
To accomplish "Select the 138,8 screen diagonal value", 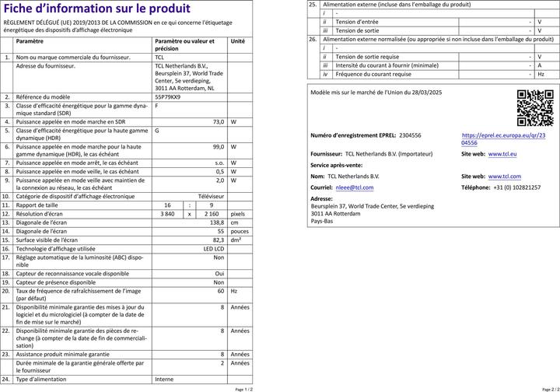I will tap(217, 222).
